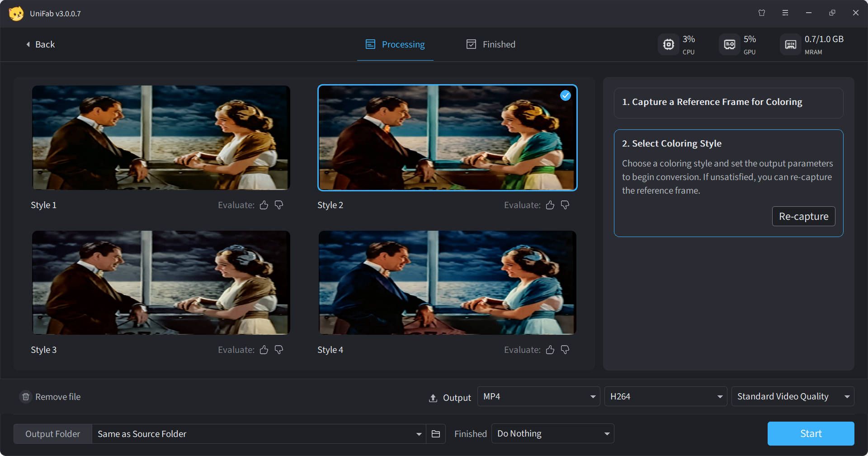
Task: Open the hamburger menu icon
Action: pos(785,13)
